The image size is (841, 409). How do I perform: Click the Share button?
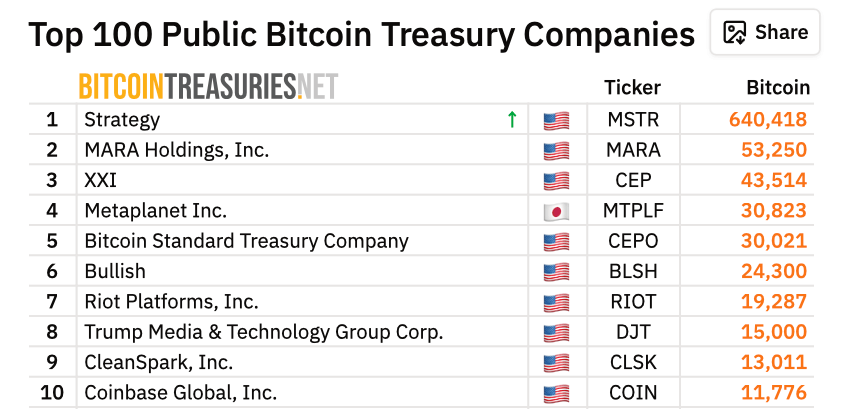point(765,33)
